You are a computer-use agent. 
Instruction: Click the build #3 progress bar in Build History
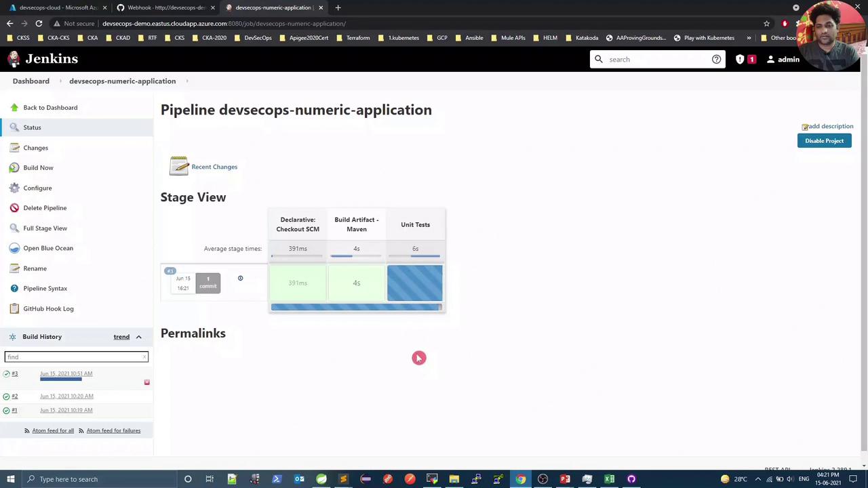(x=60, y=380)
